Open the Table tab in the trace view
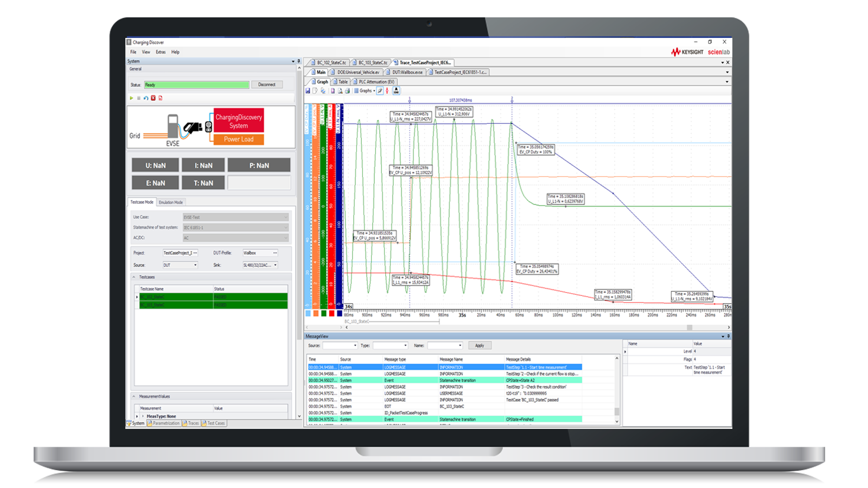 pos(343,81)
